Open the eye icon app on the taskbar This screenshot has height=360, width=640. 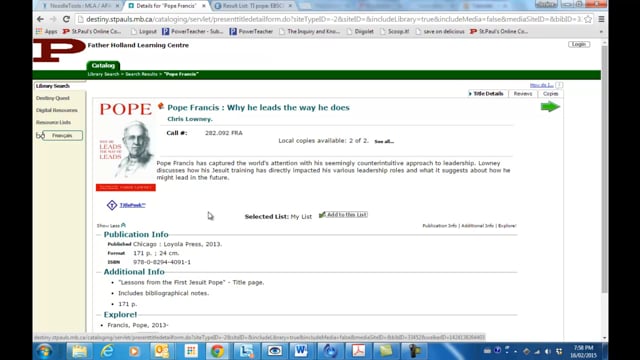(x=274, y=351)
